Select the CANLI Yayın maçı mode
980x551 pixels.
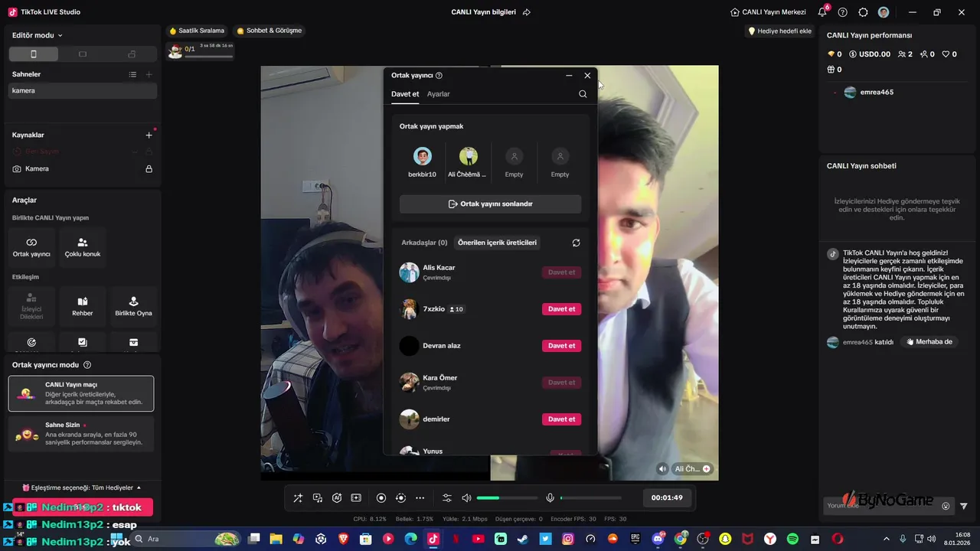(81, 393)
